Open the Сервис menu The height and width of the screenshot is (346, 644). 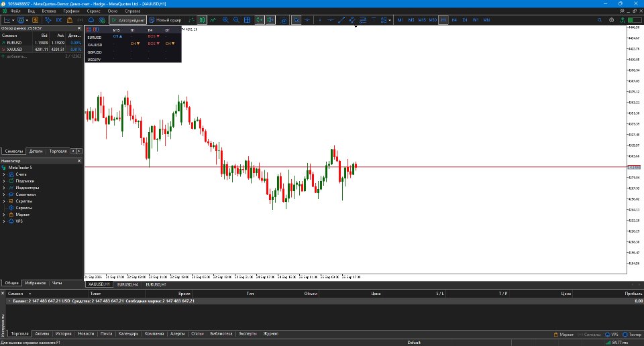tap(94, 11)
